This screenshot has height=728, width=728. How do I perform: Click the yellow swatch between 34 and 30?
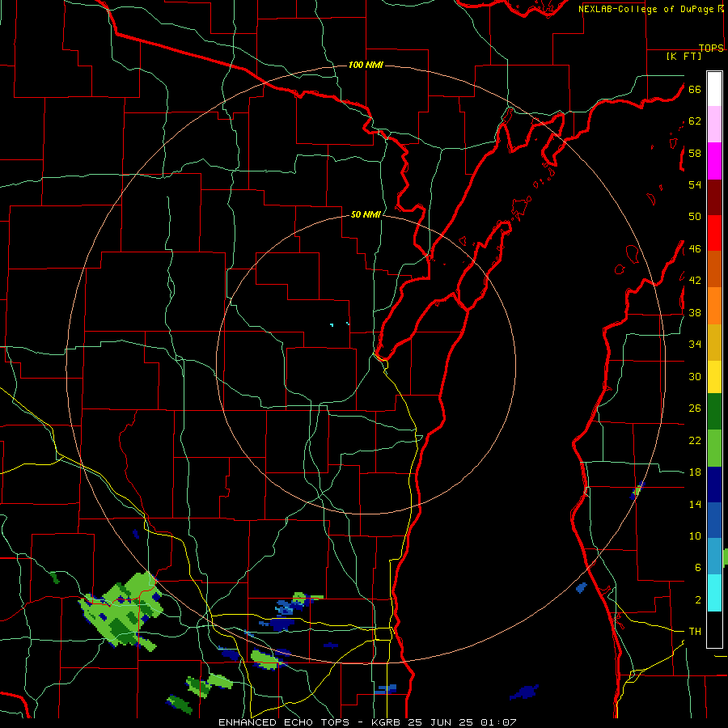[714, 377]
